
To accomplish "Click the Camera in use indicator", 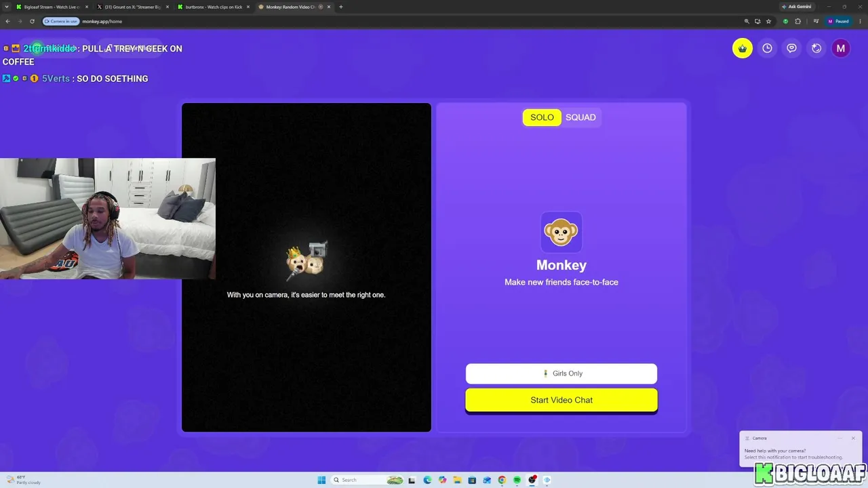I will pos(61,21).
